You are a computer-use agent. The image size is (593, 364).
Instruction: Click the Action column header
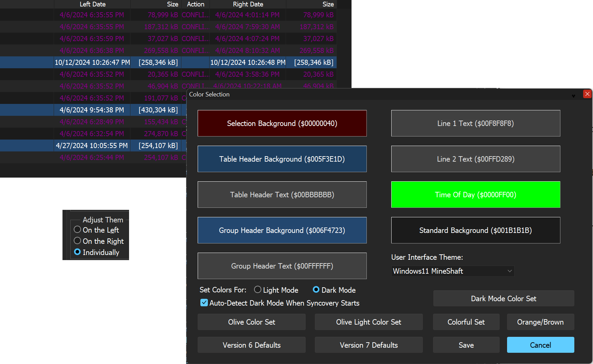196,4
